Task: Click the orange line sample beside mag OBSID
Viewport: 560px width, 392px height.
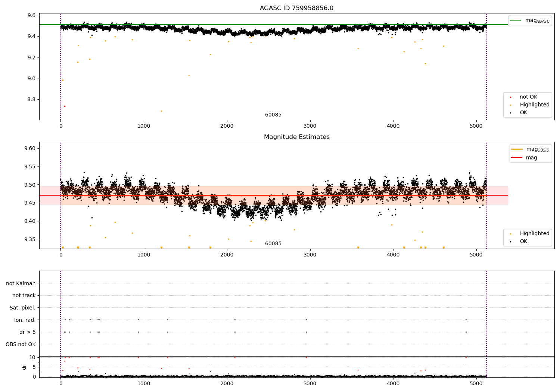Action: [517, 149]
